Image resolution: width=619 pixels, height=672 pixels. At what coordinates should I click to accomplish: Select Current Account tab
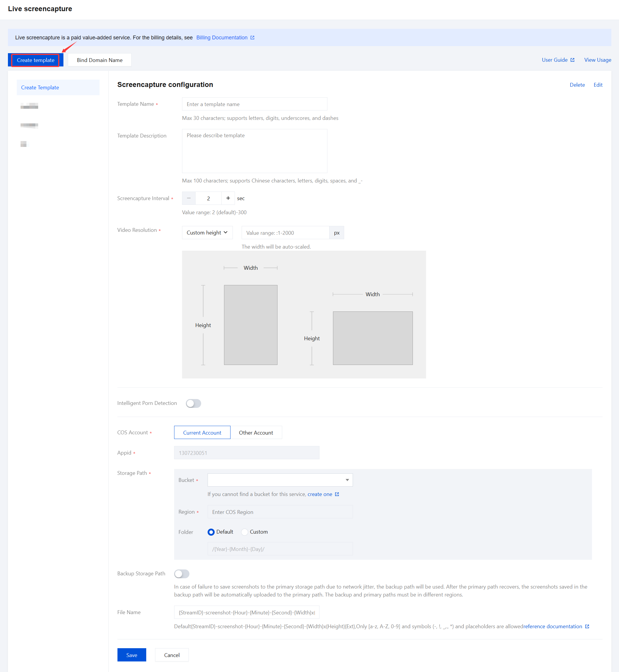[202, 432]
